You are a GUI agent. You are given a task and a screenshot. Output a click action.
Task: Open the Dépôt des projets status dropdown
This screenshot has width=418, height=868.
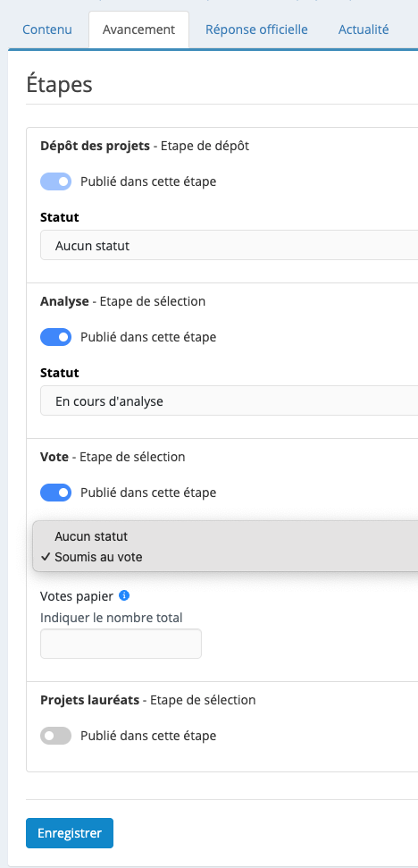point(229,245)
